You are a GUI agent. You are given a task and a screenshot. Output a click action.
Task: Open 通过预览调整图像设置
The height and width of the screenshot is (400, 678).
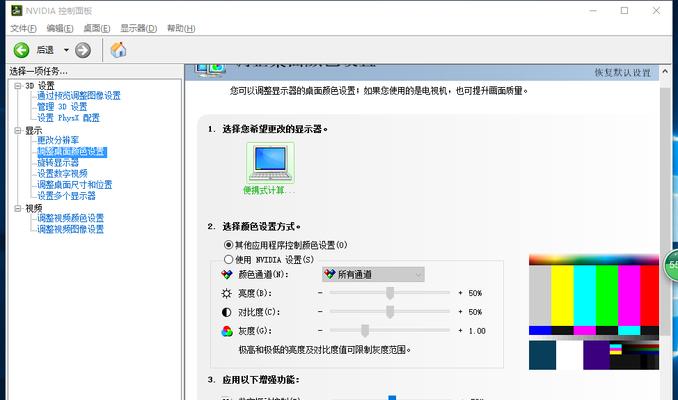[x=79, y=96]
